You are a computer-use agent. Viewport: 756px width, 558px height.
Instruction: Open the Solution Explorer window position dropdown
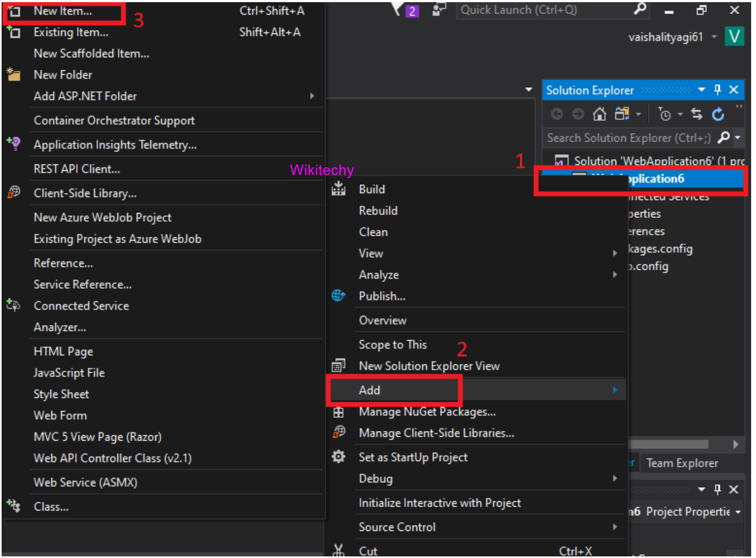click(701, 90)
